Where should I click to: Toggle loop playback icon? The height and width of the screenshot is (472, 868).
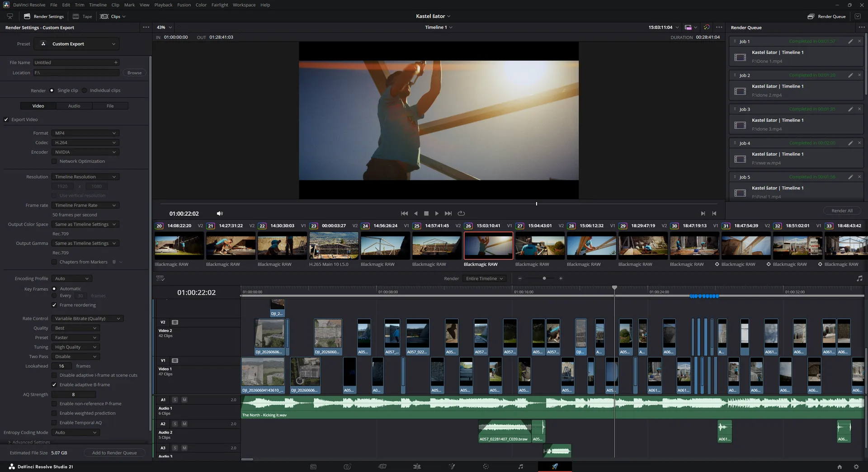point(461,213)
